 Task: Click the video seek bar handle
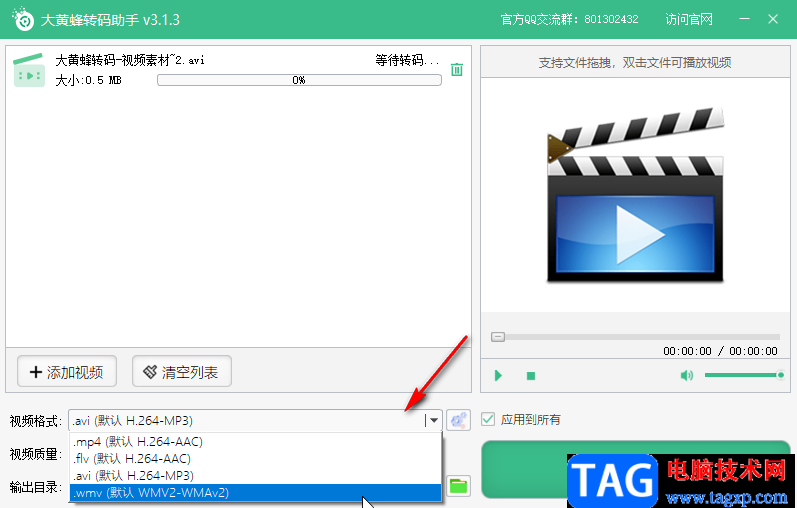point(498,337)
